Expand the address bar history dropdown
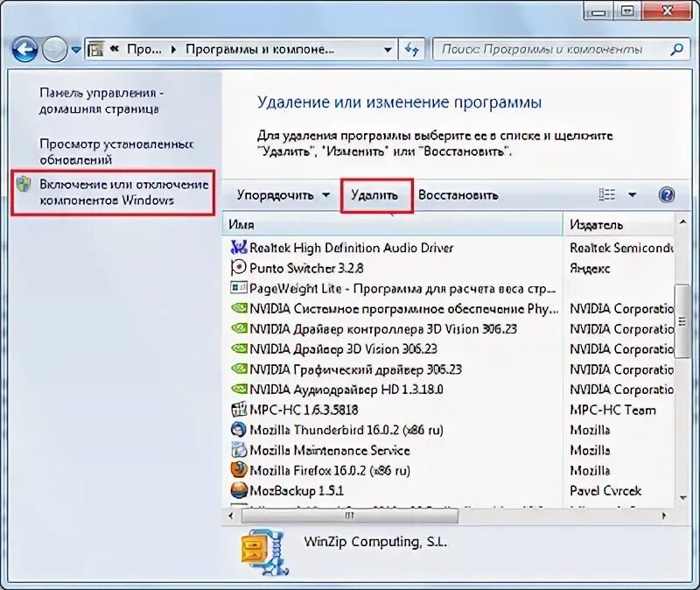The image size is (700, 590). point(388,50)
